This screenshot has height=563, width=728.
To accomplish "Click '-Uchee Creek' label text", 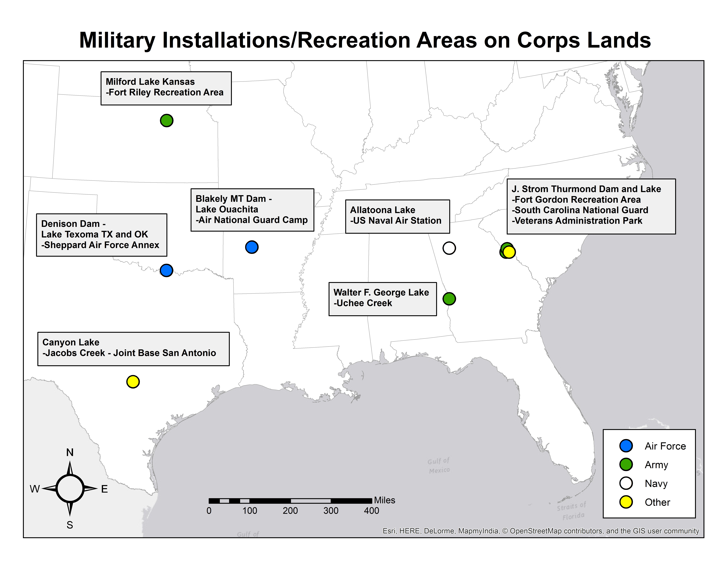I will click(363, 303).
